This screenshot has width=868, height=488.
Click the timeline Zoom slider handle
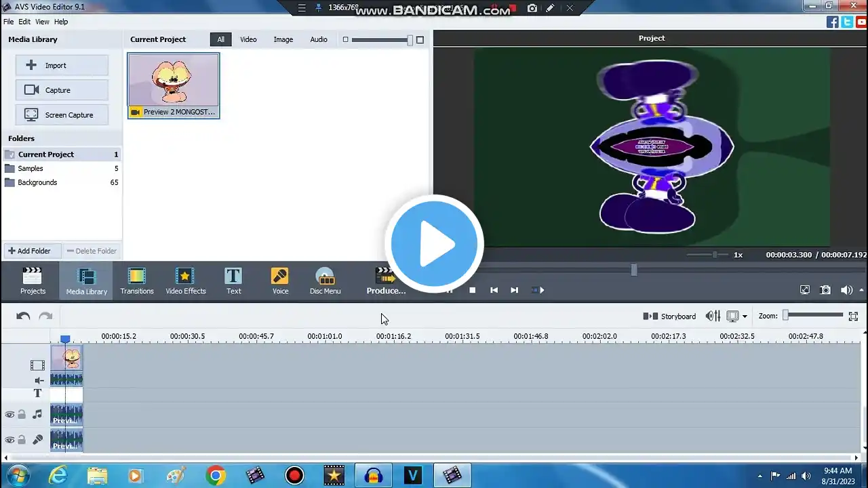[x=786, y=315]
